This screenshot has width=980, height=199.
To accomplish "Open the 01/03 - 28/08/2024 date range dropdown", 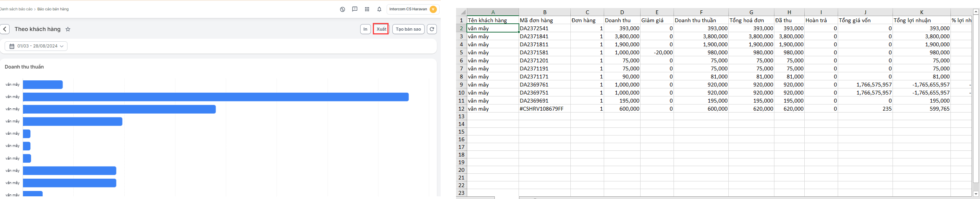I will (36, 46).
